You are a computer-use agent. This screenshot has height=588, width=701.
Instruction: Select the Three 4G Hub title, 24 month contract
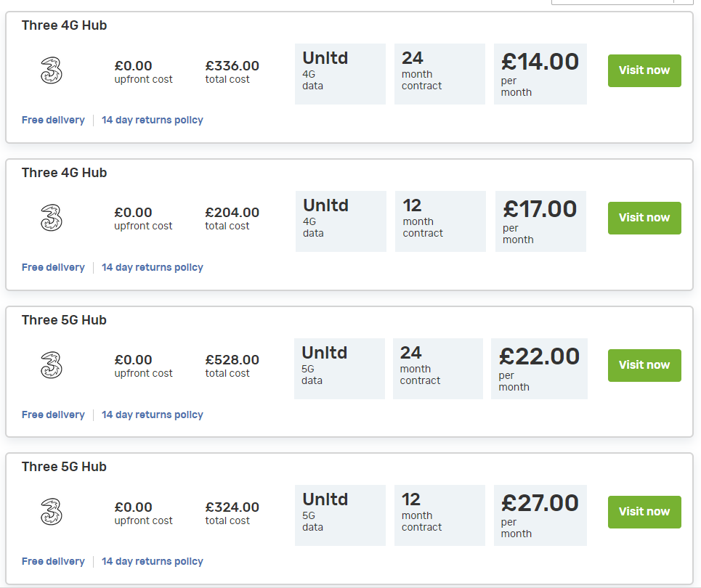click(x=65, y=25)
